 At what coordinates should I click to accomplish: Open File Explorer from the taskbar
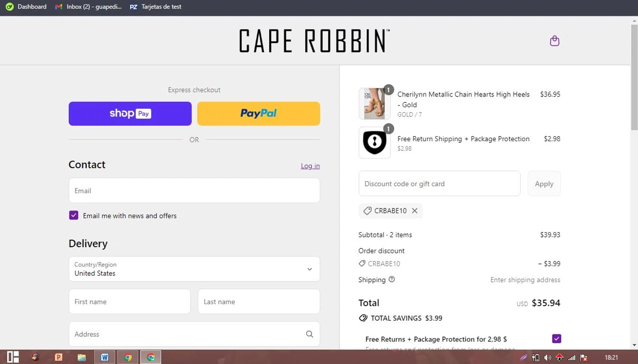pyautogui.click(x=82, y=357)
